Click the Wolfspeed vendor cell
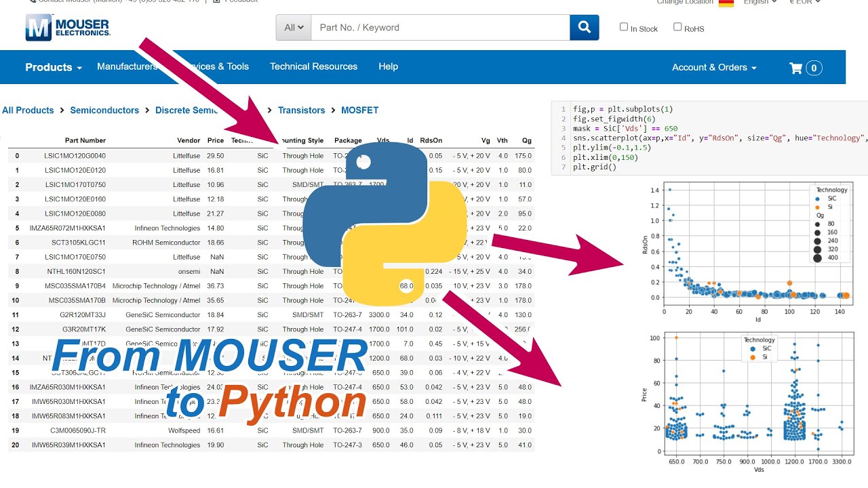868x488 pixels. click(x=184, y=430)
